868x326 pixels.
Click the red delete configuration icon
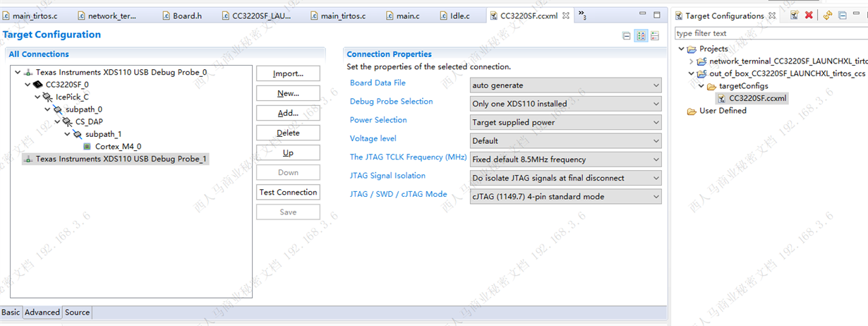click(x=809, y=16)
